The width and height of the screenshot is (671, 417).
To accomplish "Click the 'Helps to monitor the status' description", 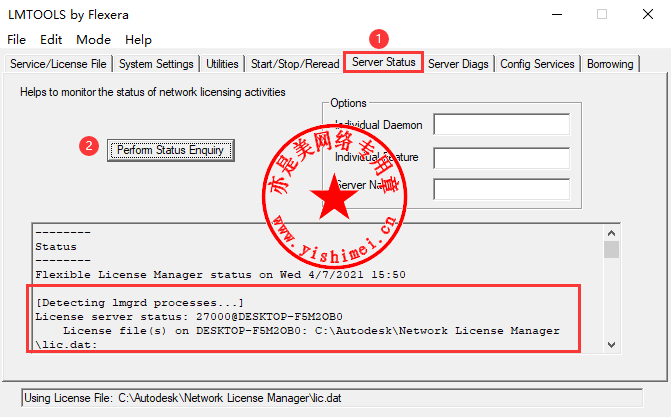I will point(153,92).
